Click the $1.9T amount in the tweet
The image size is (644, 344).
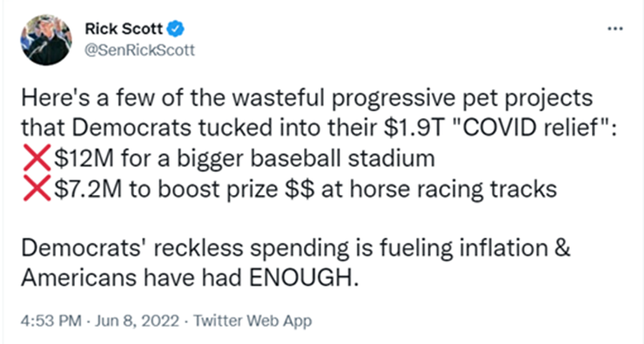(x=415, y=129)
